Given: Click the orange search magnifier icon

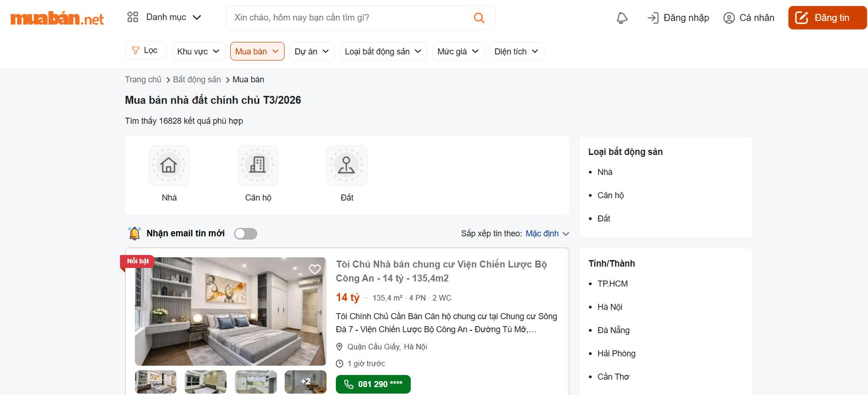Looking at the screenshot, I should coord(479,18).
